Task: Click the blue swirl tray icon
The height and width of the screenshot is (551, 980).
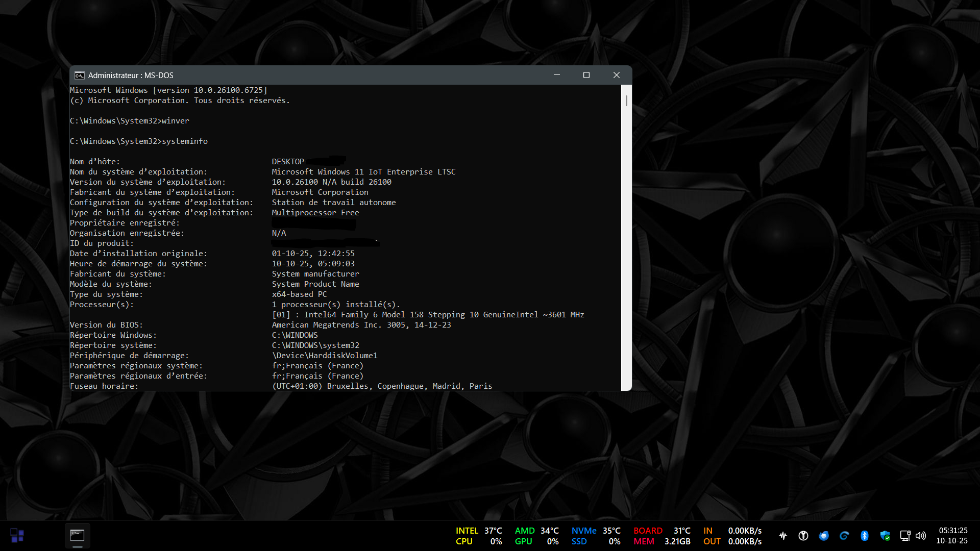Action: pyautogui.click(x=844, y=536)
